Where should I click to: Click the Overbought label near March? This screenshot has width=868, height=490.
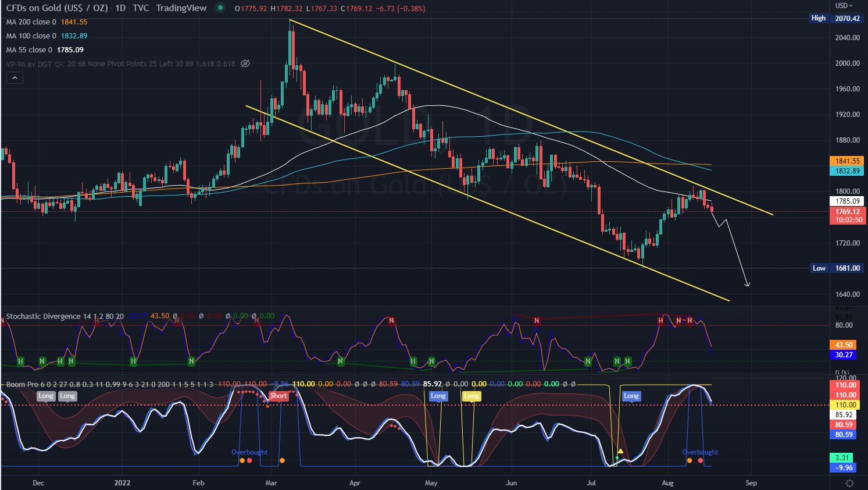point(249,452)
